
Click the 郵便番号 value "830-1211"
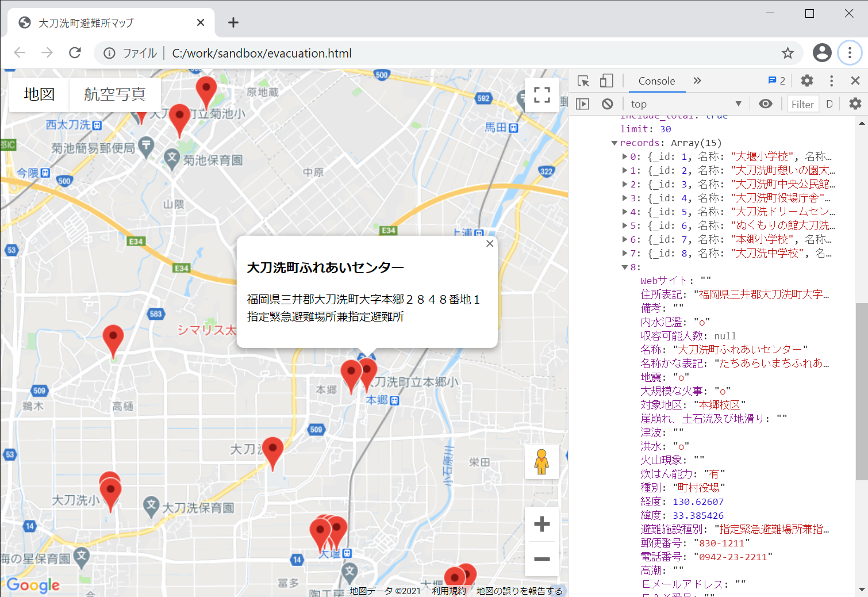[721, 543]
